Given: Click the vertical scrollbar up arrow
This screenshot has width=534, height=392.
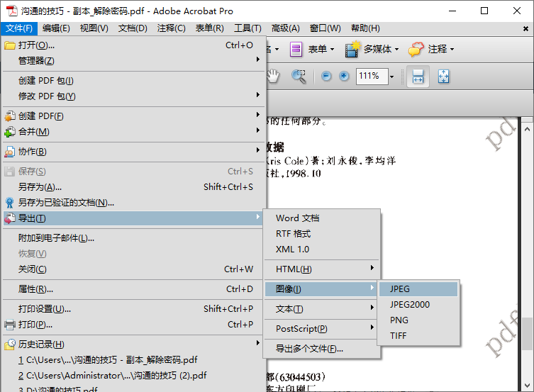Looking at the screenshot, I should click(x=527, y=129).
